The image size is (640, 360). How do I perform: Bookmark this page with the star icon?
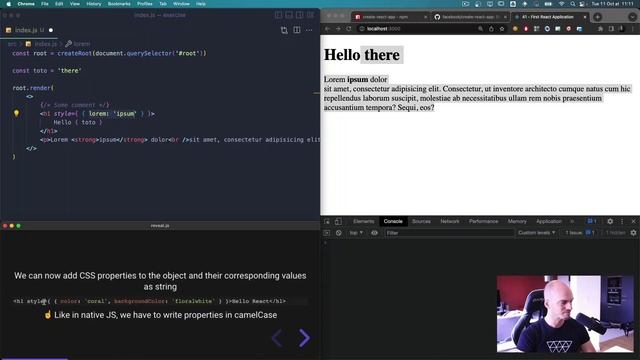coord(502,29)
